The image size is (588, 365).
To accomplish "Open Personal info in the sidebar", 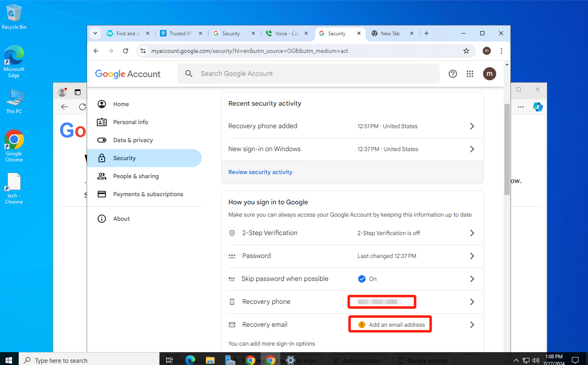I will (144, 122).
